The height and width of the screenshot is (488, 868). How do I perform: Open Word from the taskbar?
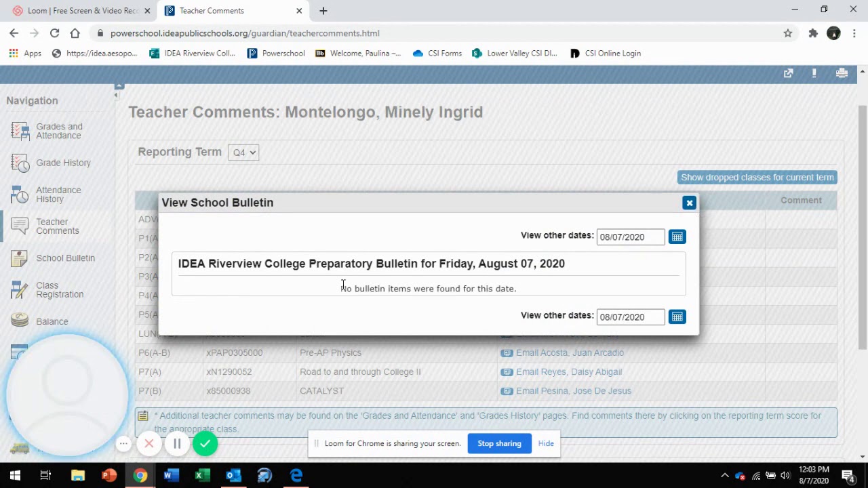pyautogui.click(x=171, y=475)
